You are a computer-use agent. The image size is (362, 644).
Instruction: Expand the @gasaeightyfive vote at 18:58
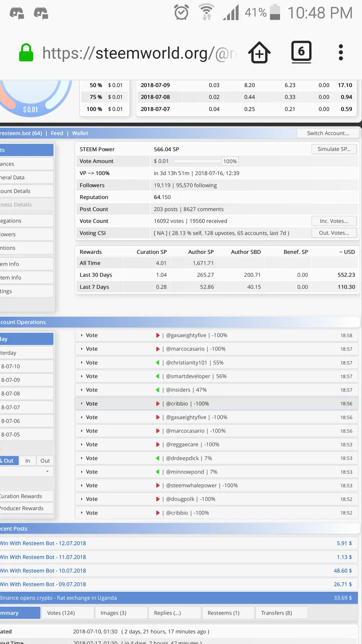pos(217,335)
